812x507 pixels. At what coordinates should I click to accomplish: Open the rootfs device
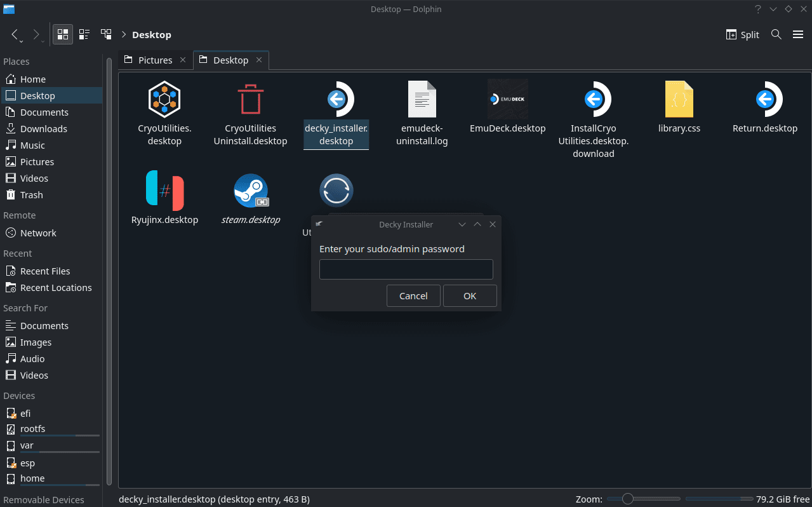[51, 429]
